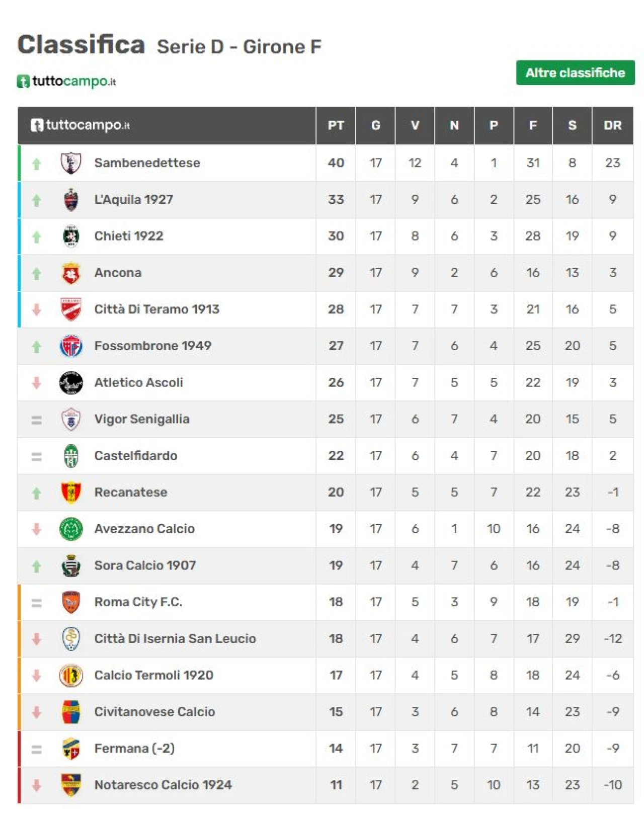Click the Atletico Ascoli black logo
The image size is (644, 813).
(x=71, y=382)
